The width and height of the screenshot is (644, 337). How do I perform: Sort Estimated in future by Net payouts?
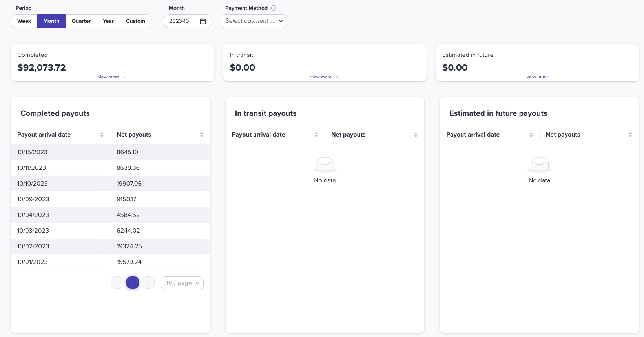pyautogui.click(x=630, y=135)
